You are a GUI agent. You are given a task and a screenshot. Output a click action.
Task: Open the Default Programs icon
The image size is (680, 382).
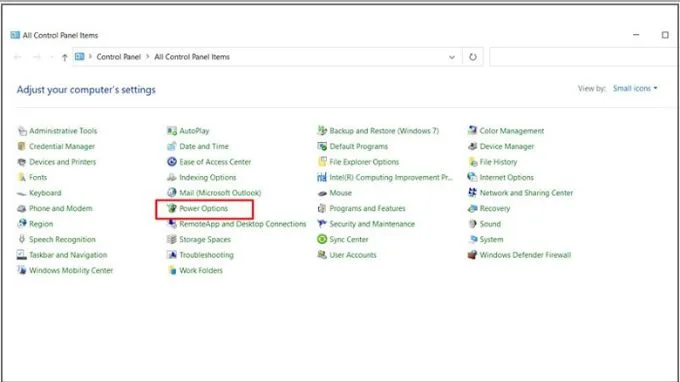click(322, 147)
